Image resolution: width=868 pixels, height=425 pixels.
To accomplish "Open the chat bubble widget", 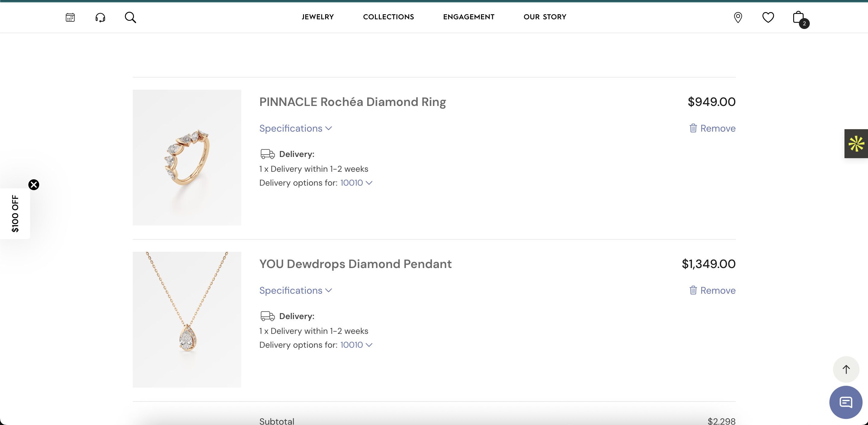I will pyautogui.click(x=845, y=402).
